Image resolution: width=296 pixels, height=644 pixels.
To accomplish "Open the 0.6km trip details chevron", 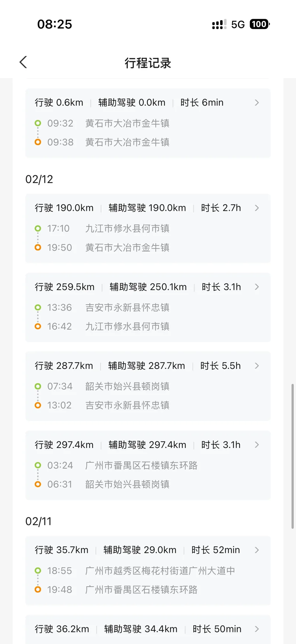I will tap(257, 103).
